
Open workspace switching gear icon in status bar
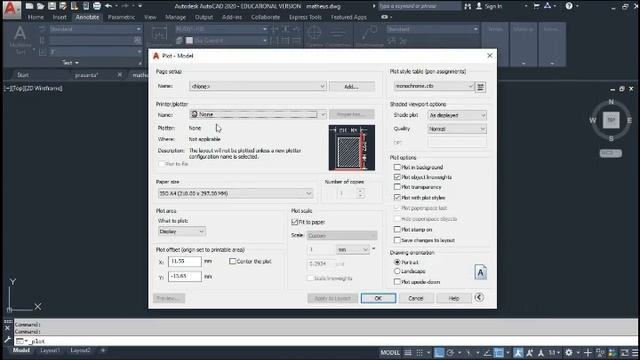(569, 353)
